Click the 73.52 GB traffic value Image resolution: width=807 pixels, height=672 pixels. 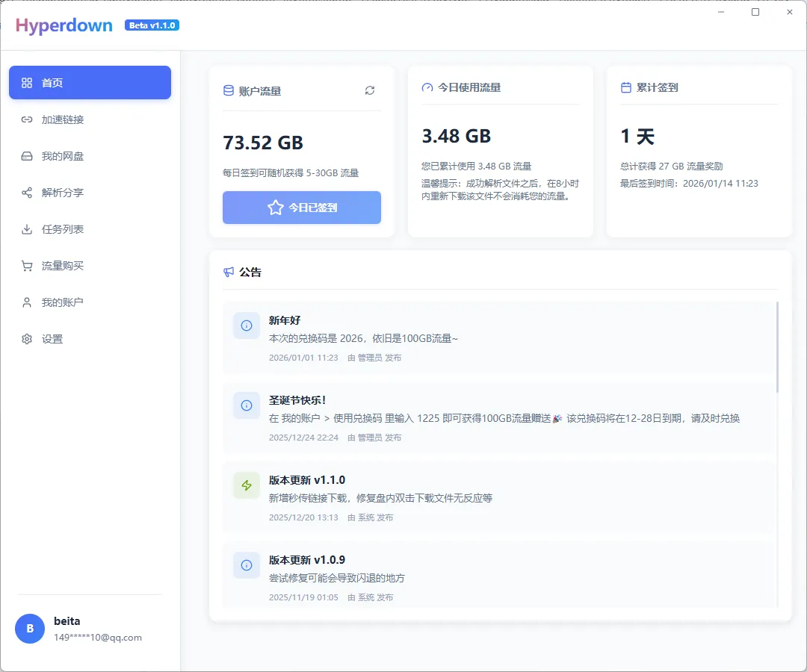click(x=263, y=143)
